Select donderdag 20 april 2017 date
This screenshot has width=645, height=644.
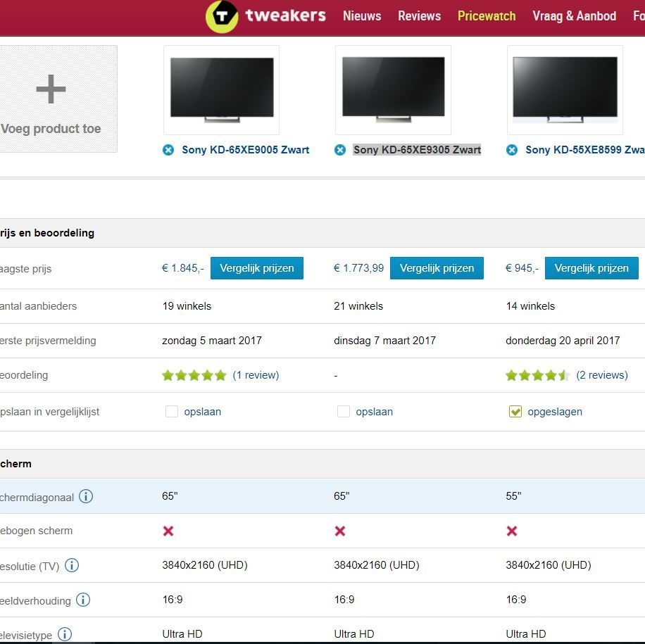click(x=563, y=341)
